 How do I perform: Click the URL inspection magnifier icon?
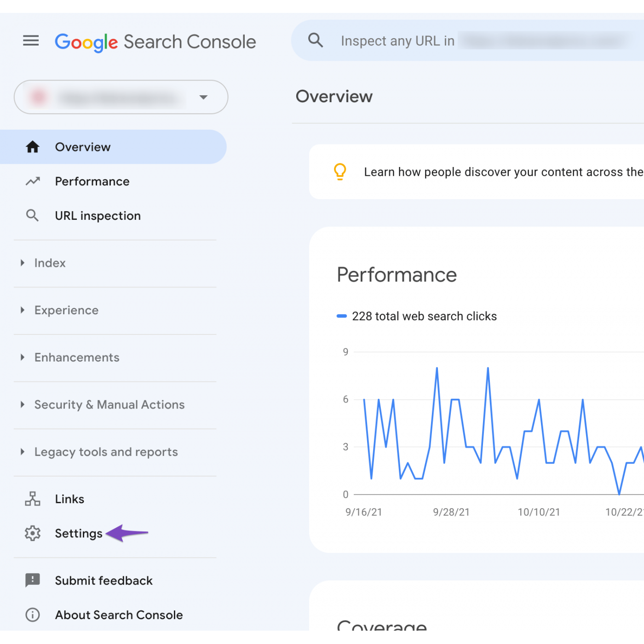(x=32, y=215)
